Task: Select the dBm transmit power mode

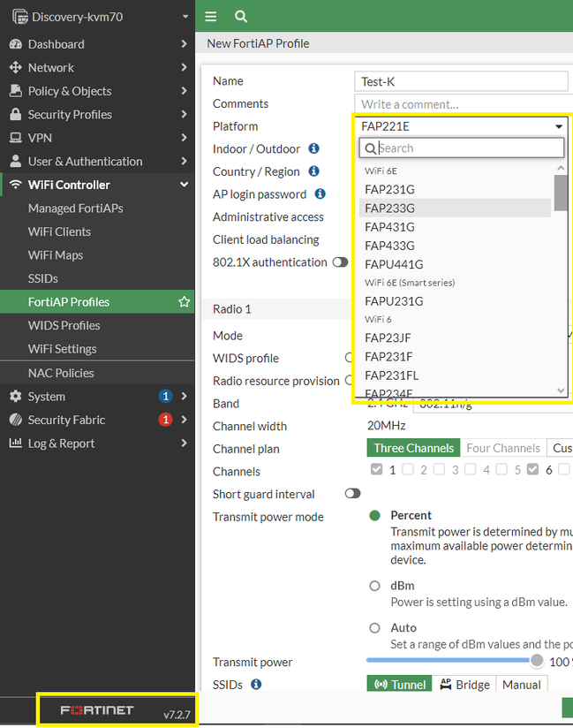Action: point(374,586)
